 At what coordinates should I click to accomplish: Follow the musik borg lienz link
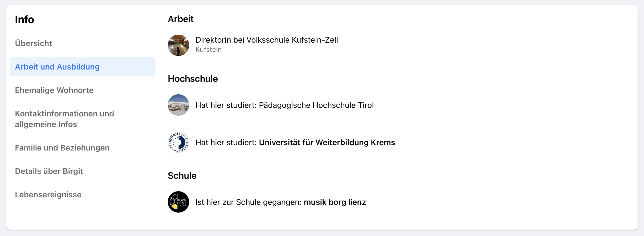[x=335, y=202]
